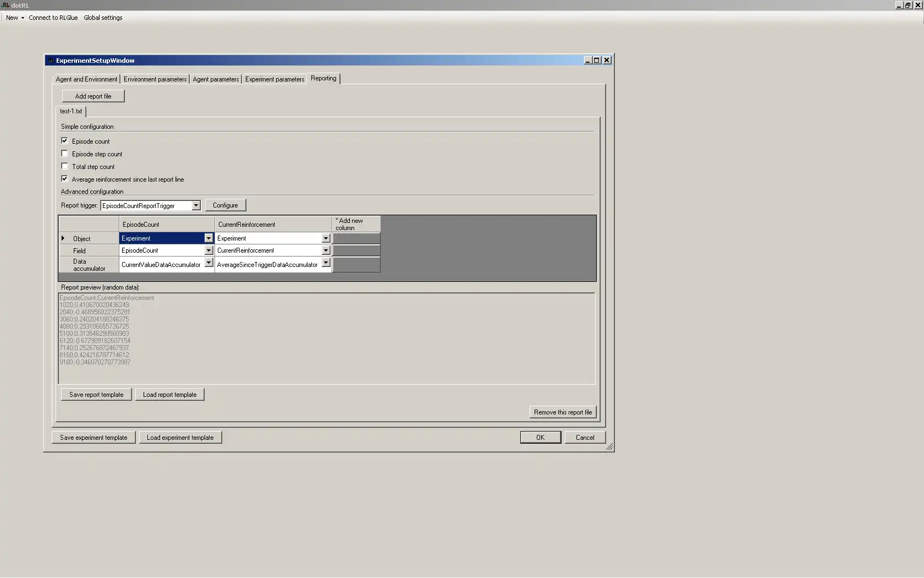Switch to Environment parameters tab

(x=155, y=79)
